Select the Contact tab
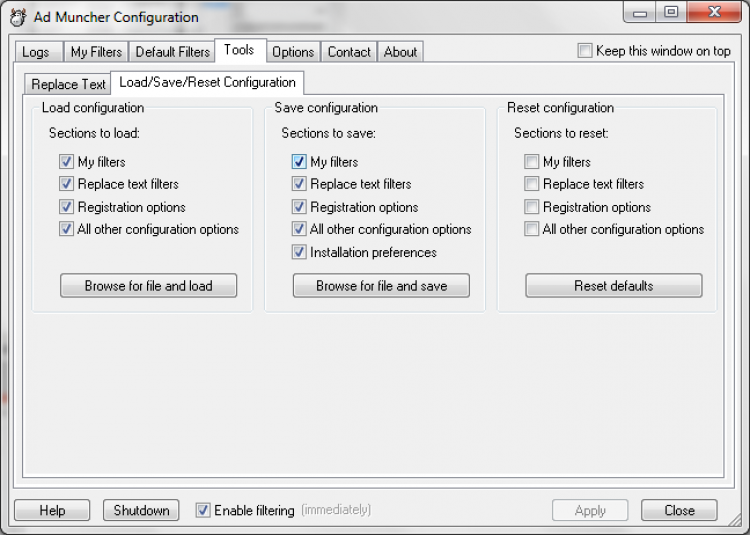Viewport: 750px width, 535px height. tap(349, 52)
